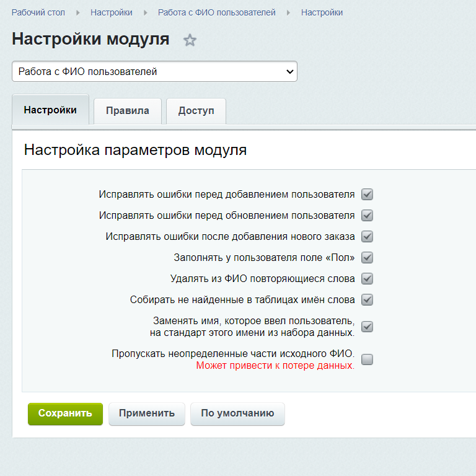Screen dimensions: 476x476
Task: Switch to the Правила tab
Action: [x=127, y=111]
